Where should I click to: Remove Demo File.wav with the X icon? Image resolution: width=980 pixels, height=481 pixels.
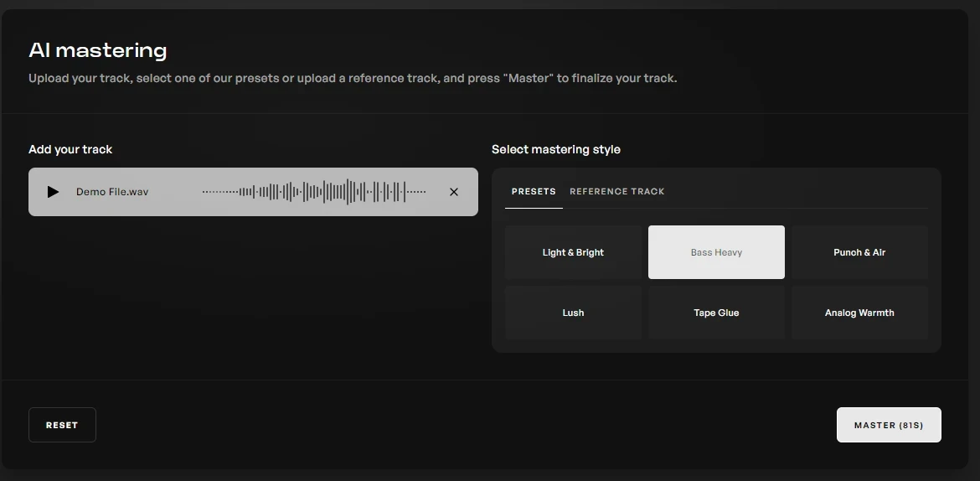pyautogui.click(x=454, y=192)
